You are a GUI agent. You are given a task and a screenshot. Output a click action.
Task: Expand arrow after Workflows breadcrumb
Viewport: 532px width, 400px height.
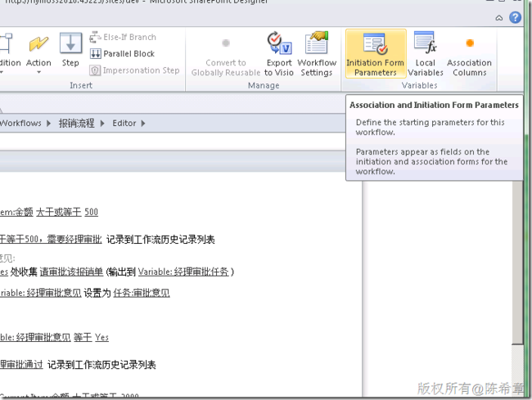[48, 124]
